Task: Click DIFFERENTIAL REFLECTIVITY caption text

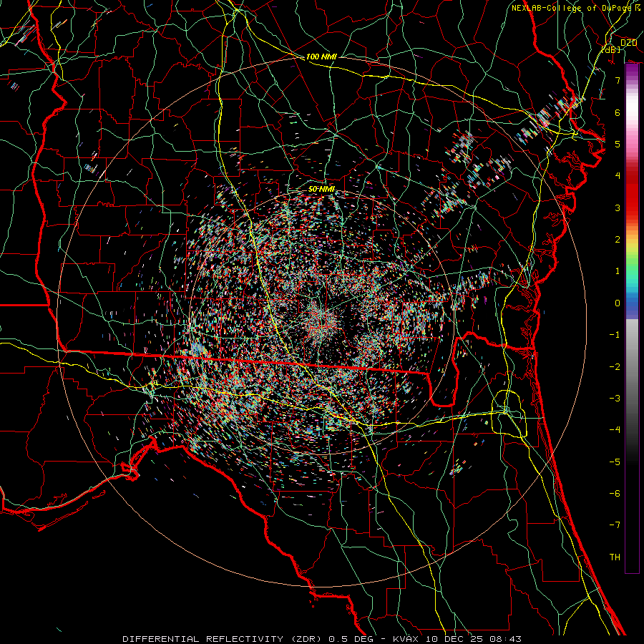Action: click(203, 639)
